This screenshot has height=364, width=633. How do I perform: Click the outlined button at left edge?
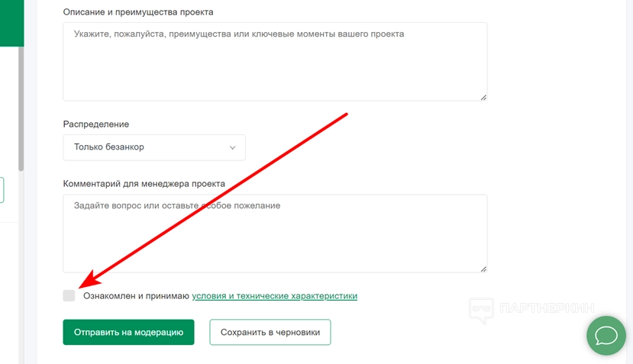[x=2, y=190]
